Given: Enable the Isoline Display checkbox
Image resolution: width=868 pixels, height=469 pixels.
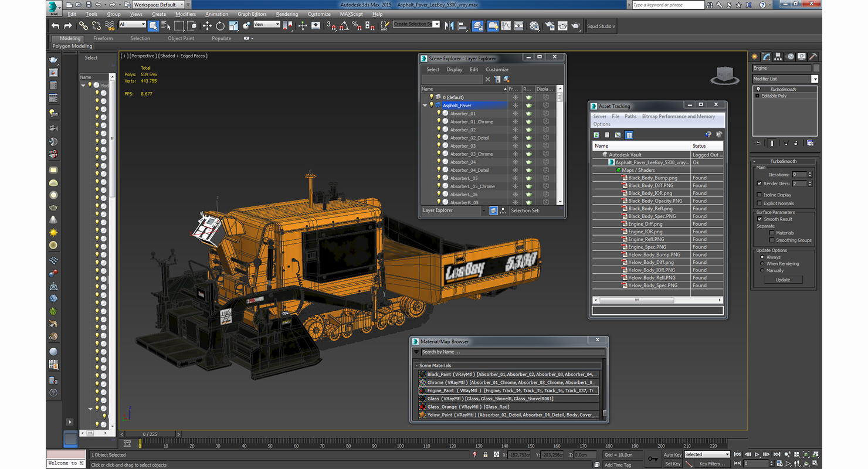Looking at the screenshot, I should coord(759,195).
